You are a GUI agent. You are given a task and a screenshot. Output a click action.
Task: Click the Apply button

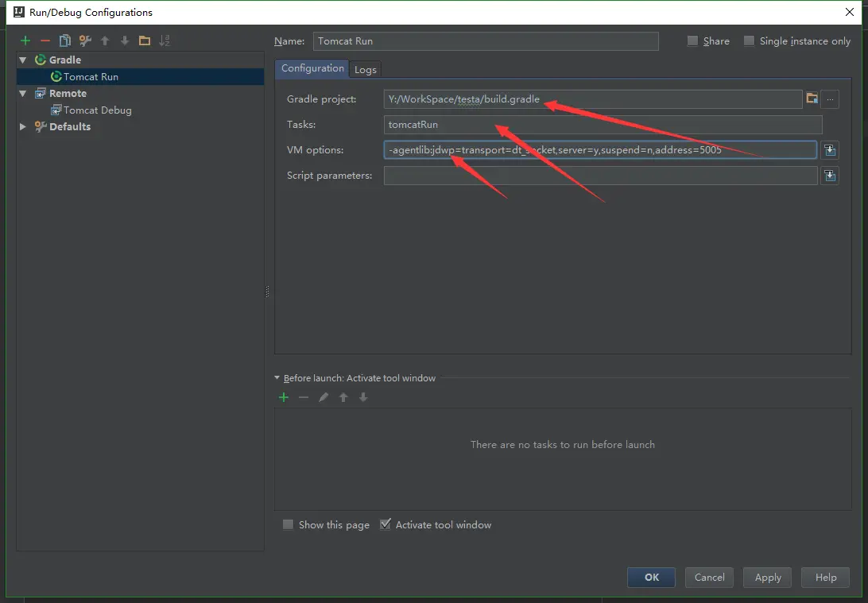point(767,577)
